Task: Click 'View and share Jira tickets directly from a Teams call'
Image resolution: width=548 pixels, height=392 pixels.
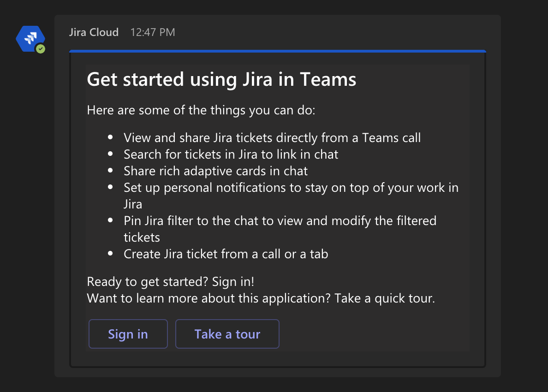Action: (272, 137)
